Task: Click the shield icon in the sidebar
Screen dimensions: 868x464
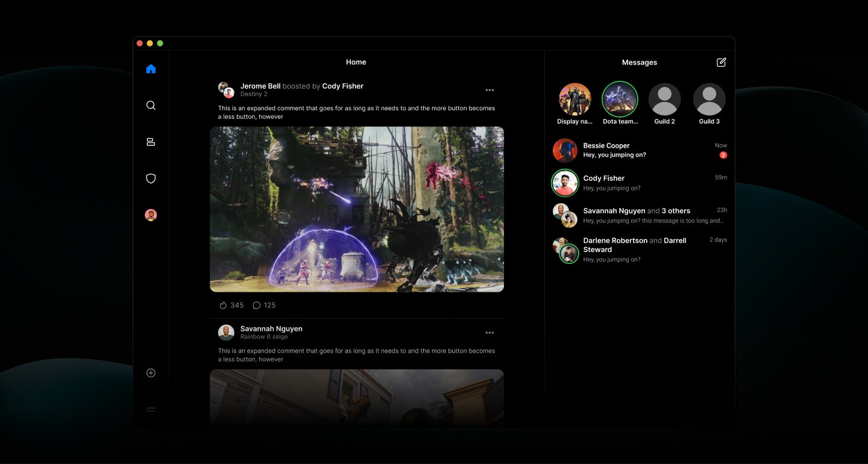Action: tap(151, 178)
